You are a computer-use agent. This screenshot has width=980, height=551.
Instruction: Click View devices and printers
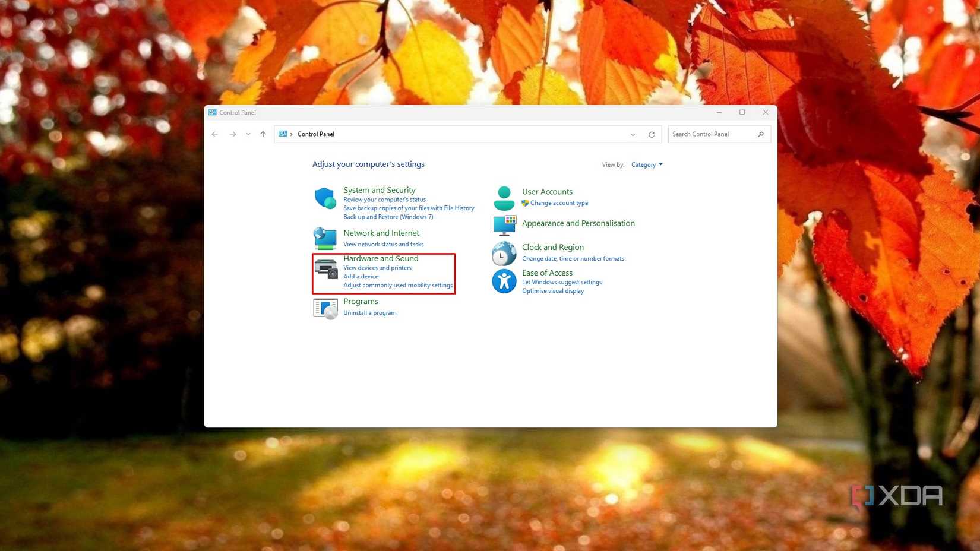[378, 268]
